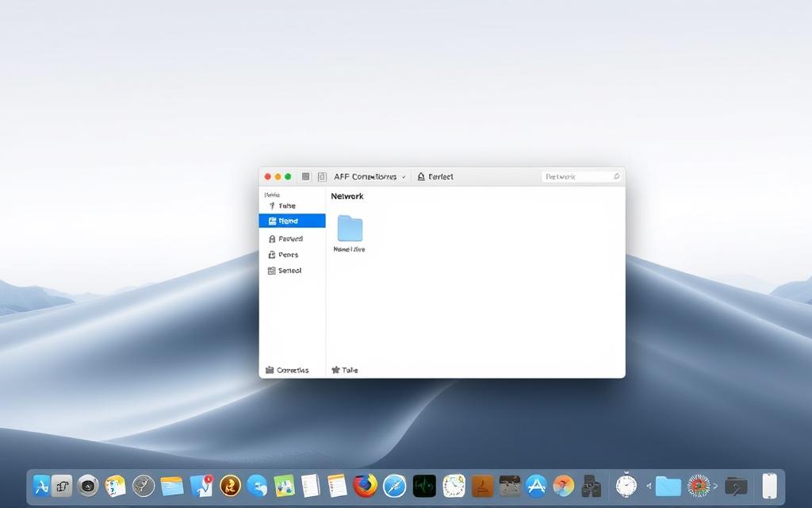Click the bell-icon button in the toolbar
Viewport: 812px width, 508px height.
click(x=435, y=177)
